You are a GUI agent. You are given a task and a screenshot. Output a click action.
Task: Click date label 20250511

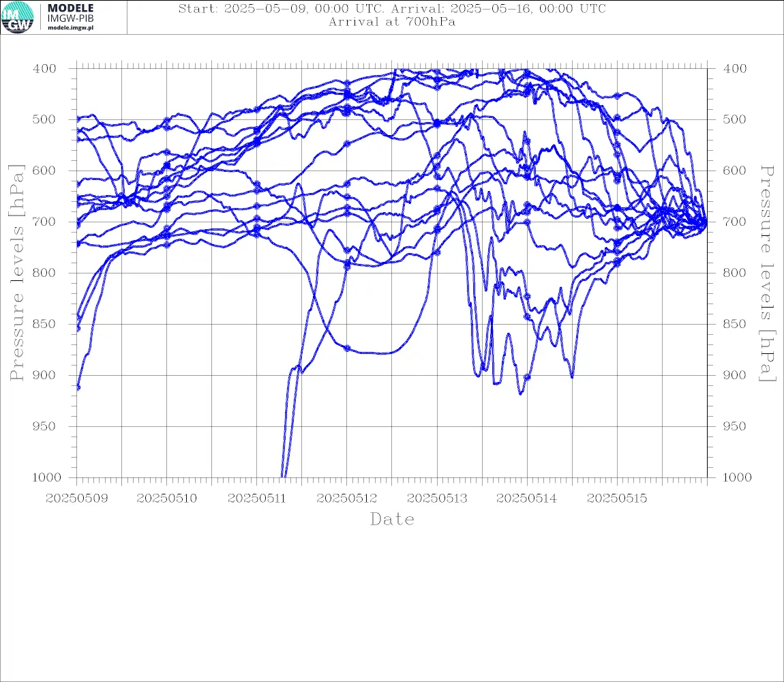pos(256,499)
